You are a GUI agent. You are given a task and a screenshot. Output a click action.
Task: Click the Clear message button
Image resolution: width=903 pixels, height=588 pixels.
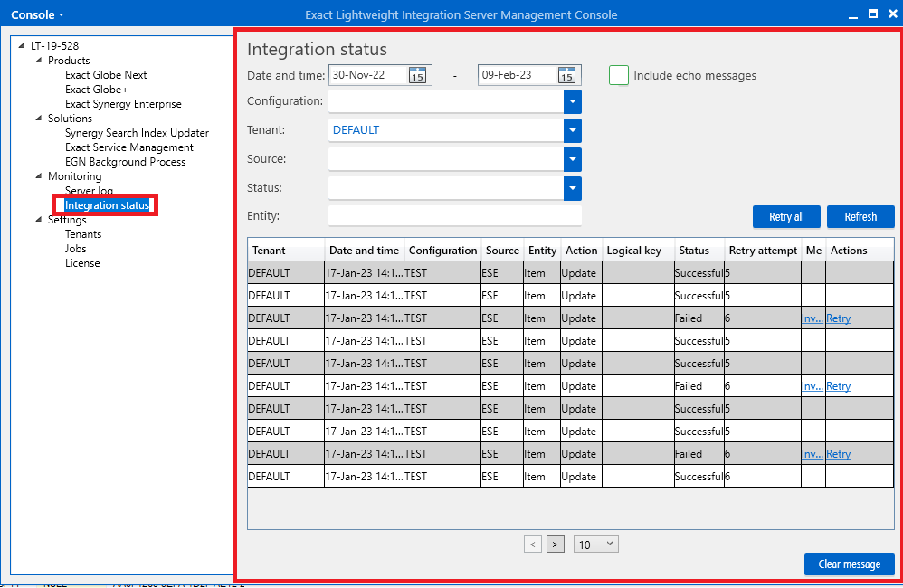850,564
